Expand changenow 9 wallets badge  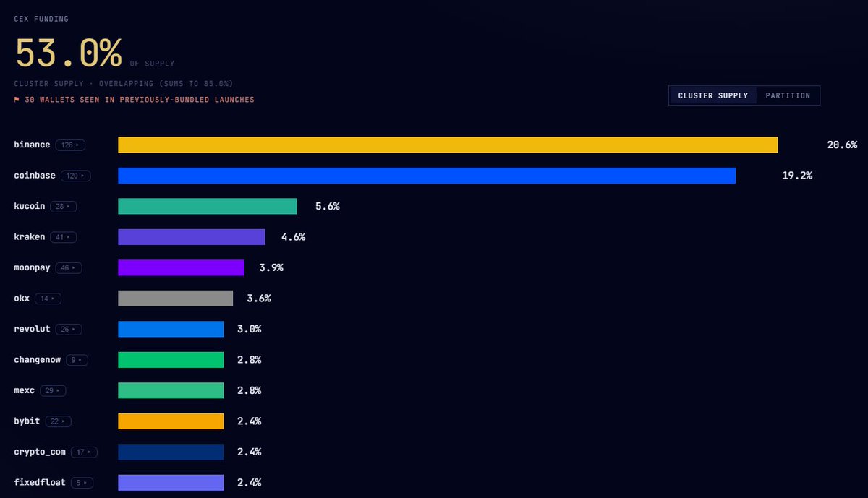pos(77,360)
